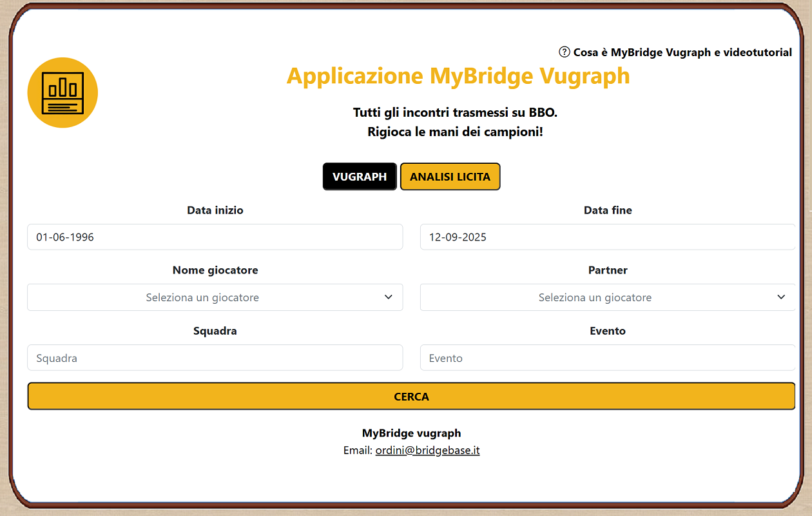Switch to the ANALISI LICITA tab
Viewport: 812px width, 516px height.
450,177
